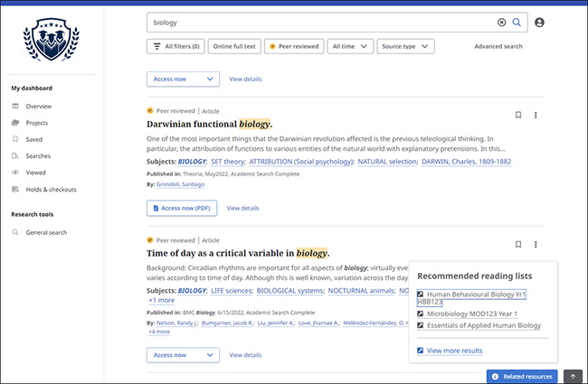
Task: Open more options for Time of day article
Action: coord(536,245)
